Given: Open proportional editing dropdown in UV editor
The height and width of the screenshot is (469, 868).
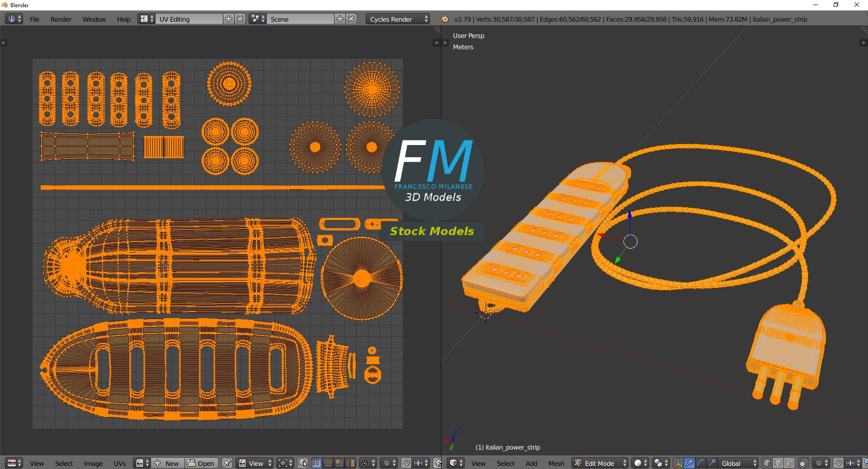Looking at the screenshot, I should pyautogui.click(x=389, y=463).
